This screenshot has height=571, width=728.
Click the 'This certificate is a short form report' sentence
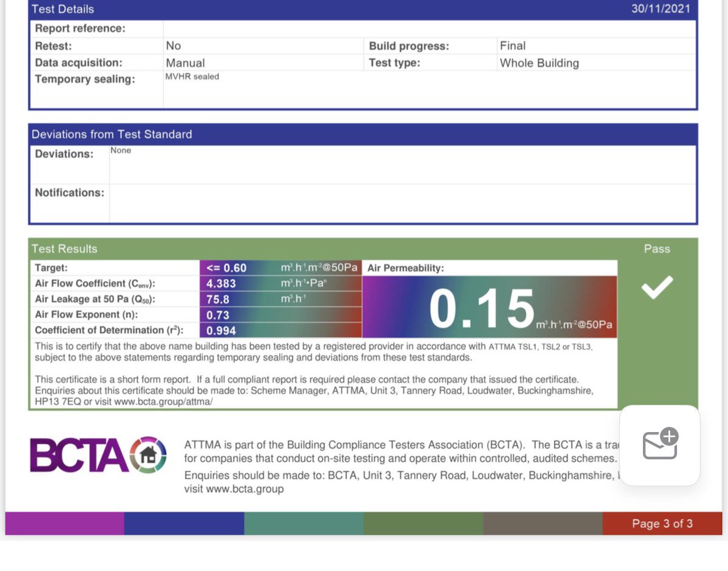(x=307, y=380)
